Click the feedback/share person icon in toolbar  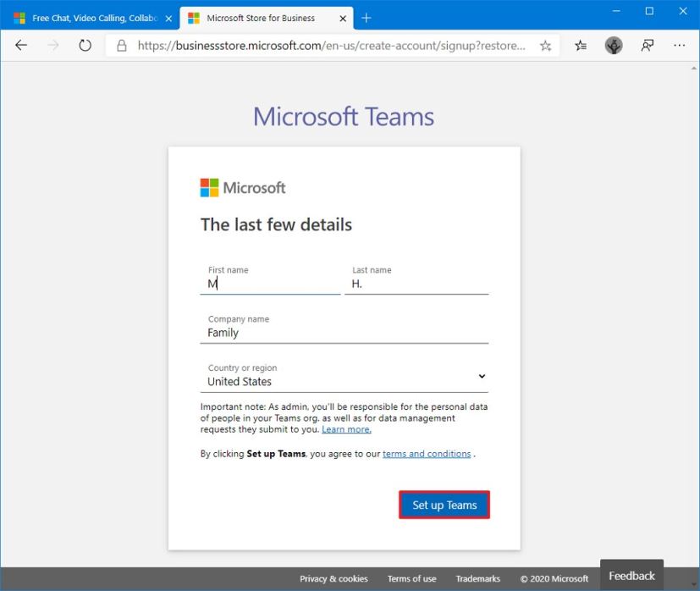(x=646, y=46)
